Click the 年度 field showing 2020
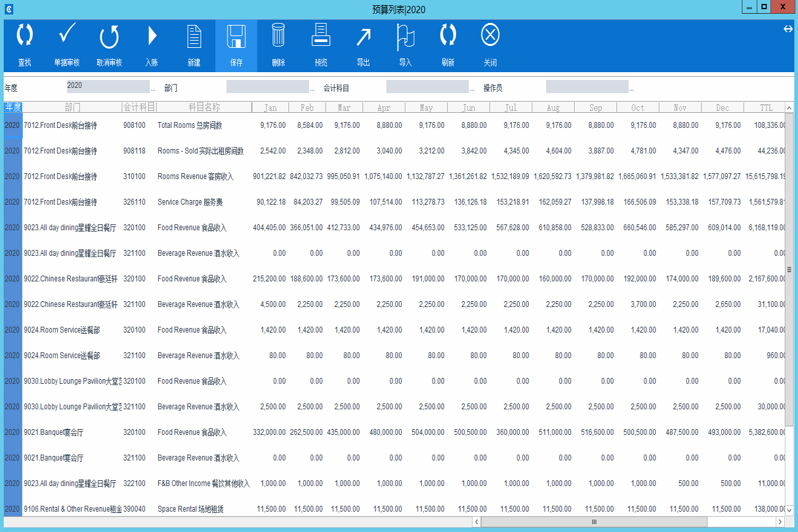The image size is (798, 532). (108, 86)
